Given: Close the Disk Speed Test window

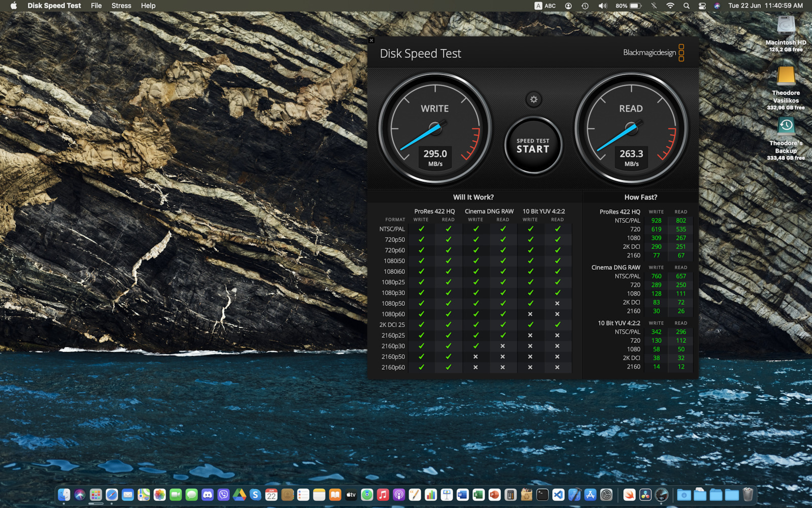Looking at the screenshot, I should 371,40.
